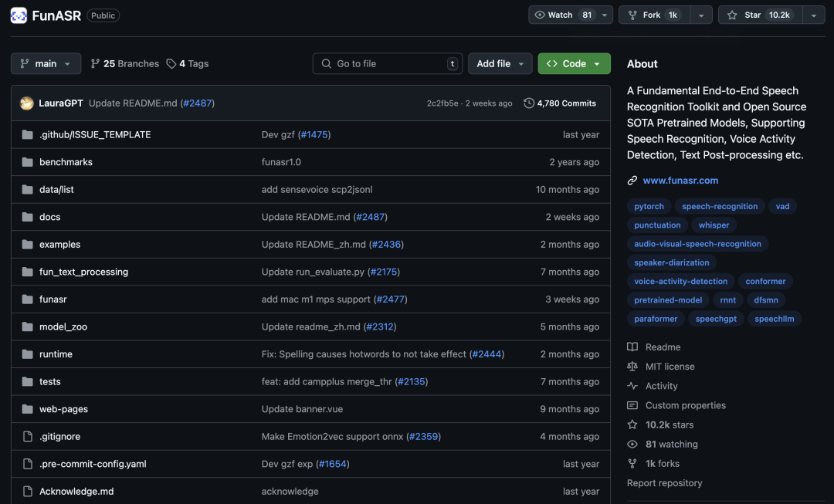834x504 pixels.
Task: Open the tests folder
Action: click(50, 382)
